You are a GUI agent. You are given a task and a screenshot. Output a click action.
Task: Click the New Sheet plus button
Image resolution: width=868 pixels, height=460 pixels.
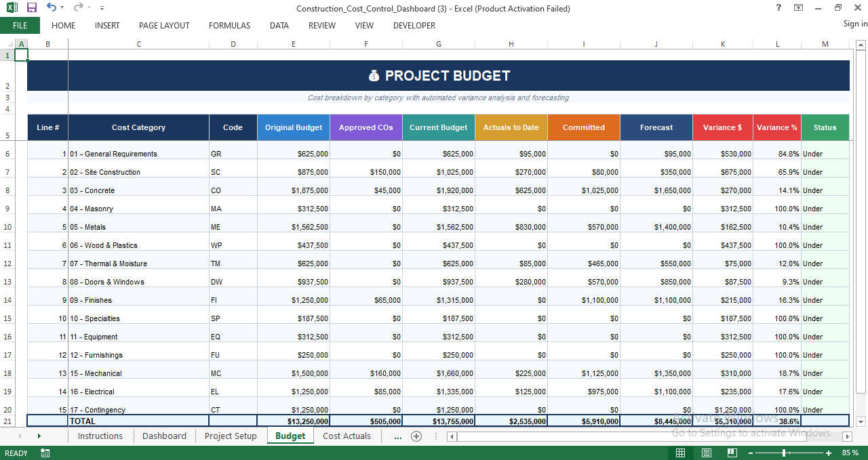click(x=416, y=436)
